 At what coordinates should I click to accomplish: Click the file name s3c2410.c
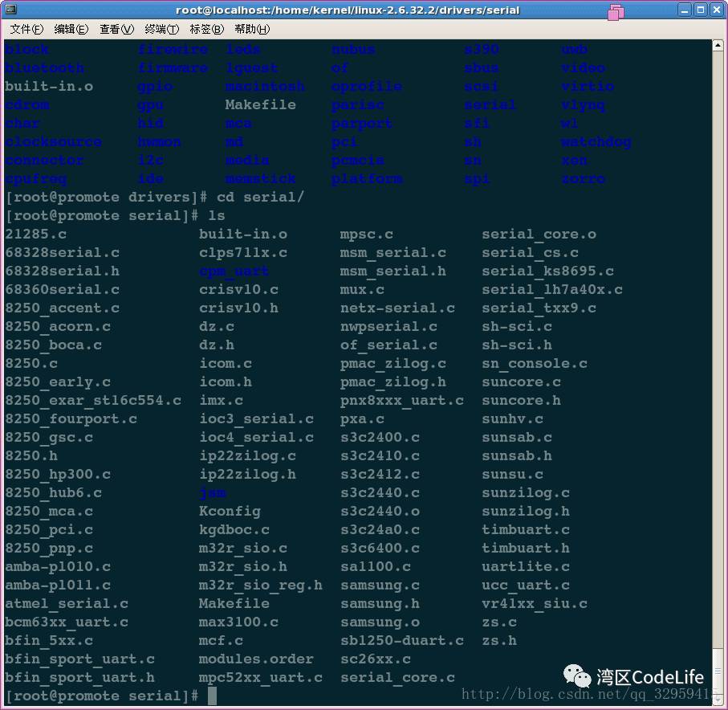coord(380,456)
